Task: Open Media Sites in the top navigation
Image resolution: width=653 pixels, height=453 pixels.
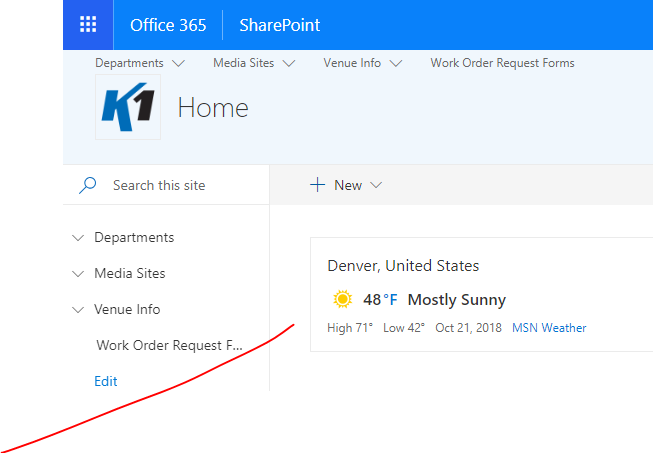Action: (x=244, y=63)
